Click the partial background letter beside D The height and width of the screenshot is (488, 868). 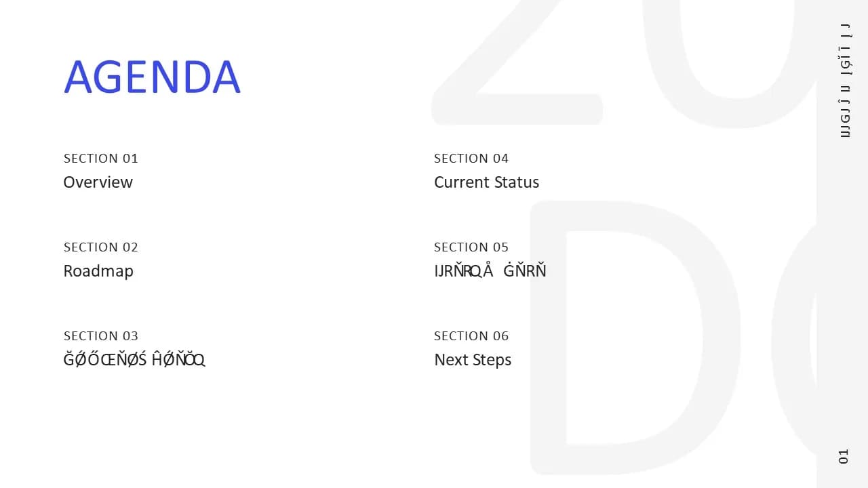[x=794, y=339]
